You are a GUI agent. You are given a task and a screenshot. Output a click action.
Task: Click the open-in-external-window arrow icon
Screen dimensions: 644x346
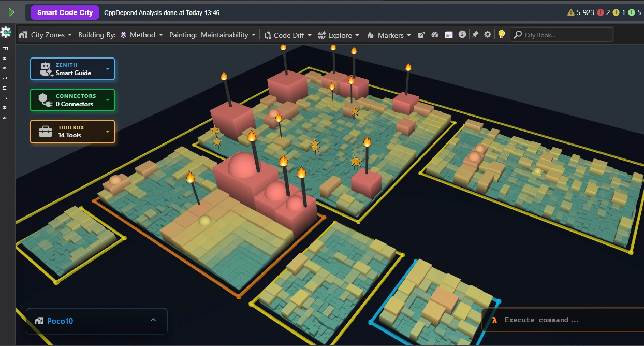click(421, 35)
